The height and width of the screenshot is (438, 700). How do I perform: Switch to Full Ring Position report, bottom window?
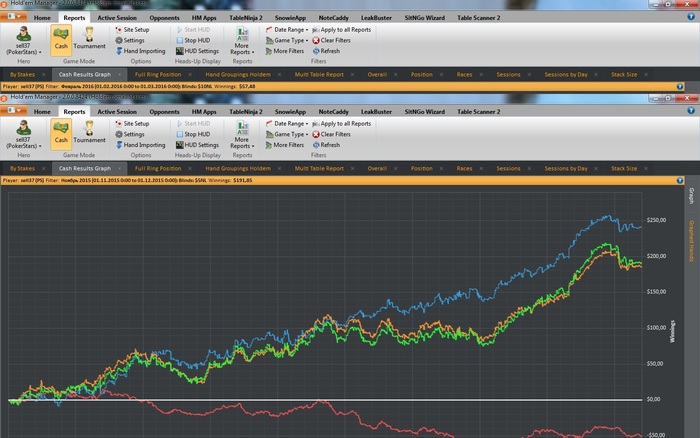point(158,168)
